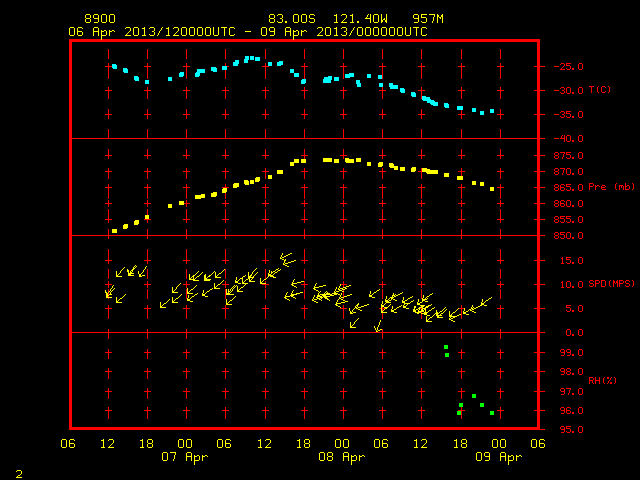Click the T(C) temperature axis label

[x=600, y=90]
